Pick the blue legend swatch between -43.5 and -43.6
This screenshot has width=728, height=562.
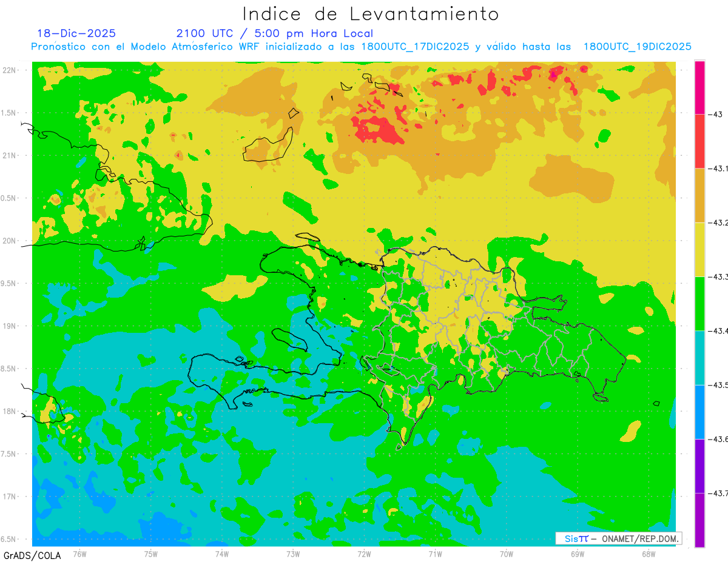(699, 411)
